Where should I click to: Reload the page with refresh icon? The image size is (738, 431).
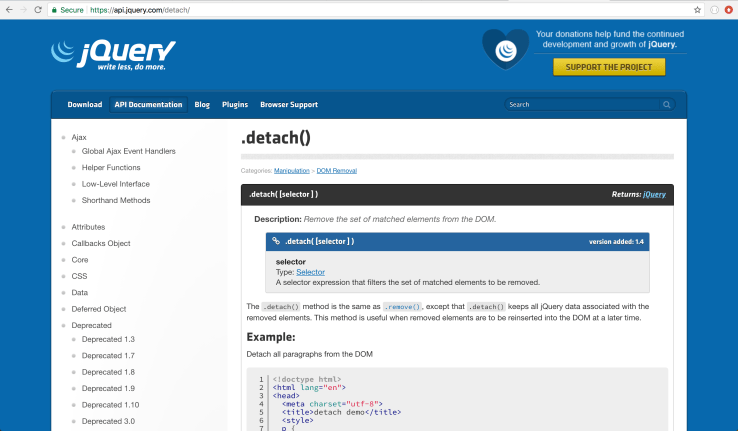(x=39, y=9)
